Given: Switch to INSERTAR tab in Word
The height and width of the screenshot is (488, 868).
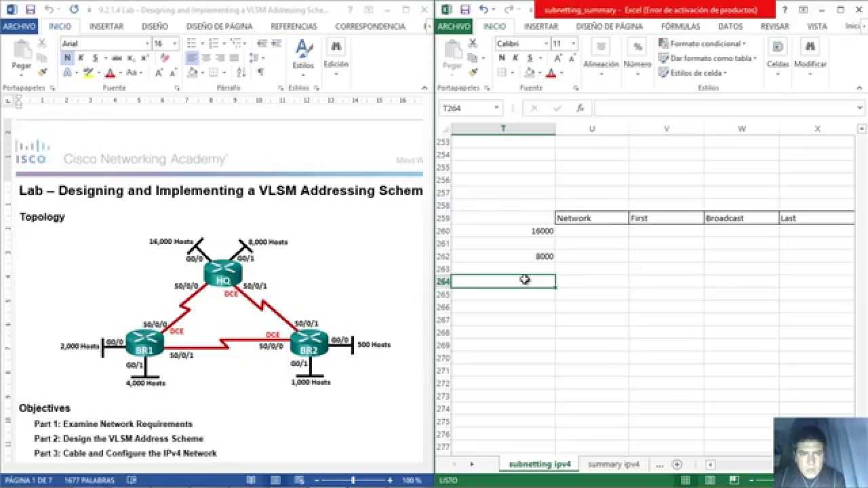Looking at the screenshot, I should (106, 26).
